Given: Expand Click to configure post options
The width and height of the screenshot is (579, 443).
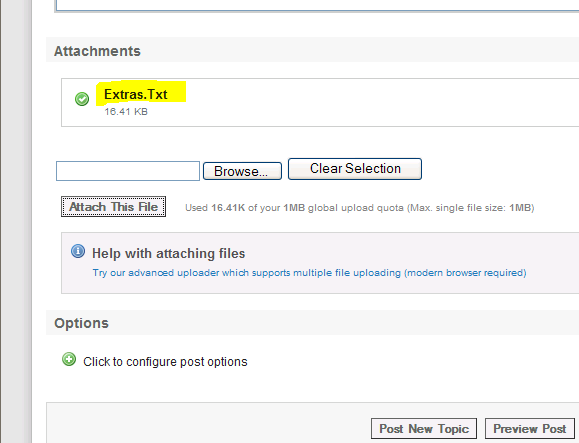Looking at the screenshot, I should (165, 362).
